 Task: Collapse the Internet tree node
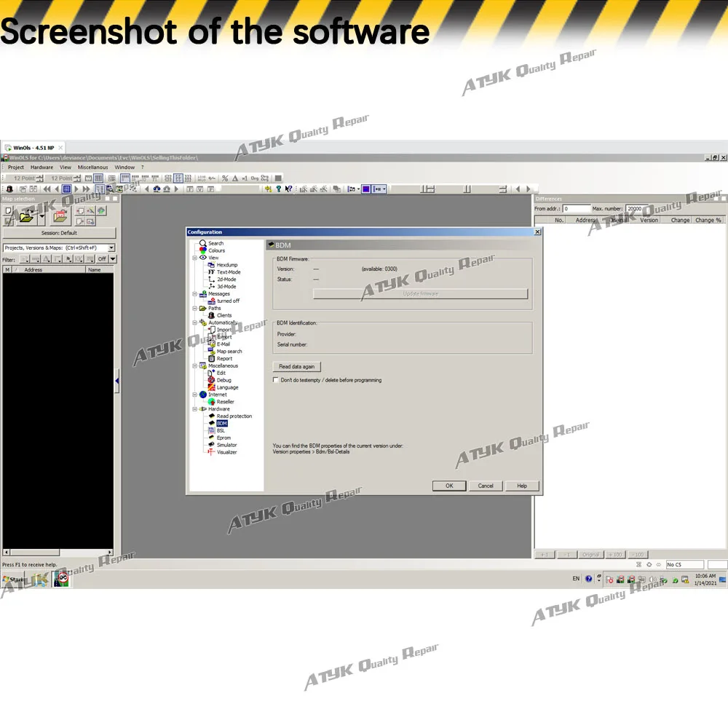click(195, 395)
